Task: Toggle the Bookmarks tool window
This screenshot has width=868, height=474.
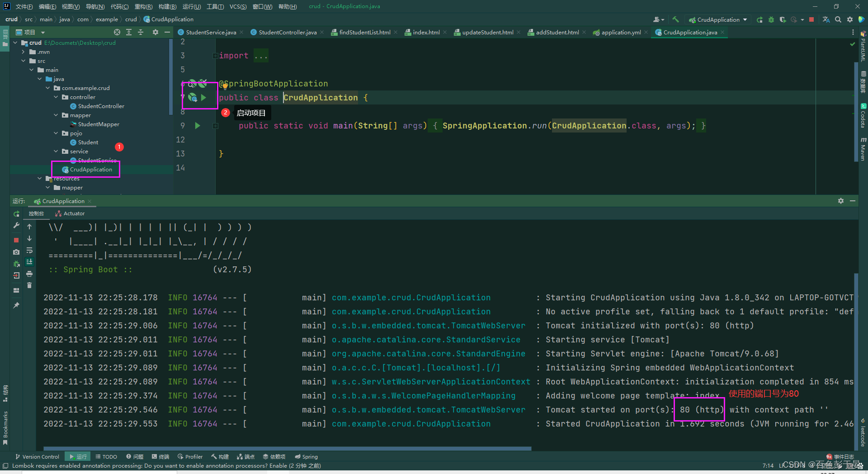Action: pos(5,428)
